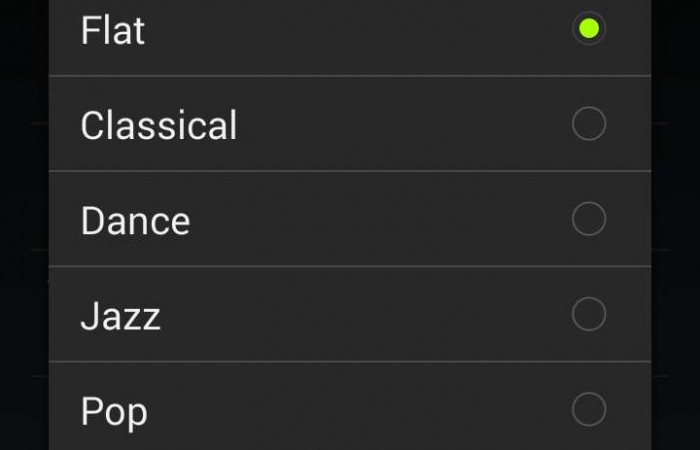This screenshot has width=700, height=450.
Task: Click the "Flat" preset label text
Action: point(113,30)
